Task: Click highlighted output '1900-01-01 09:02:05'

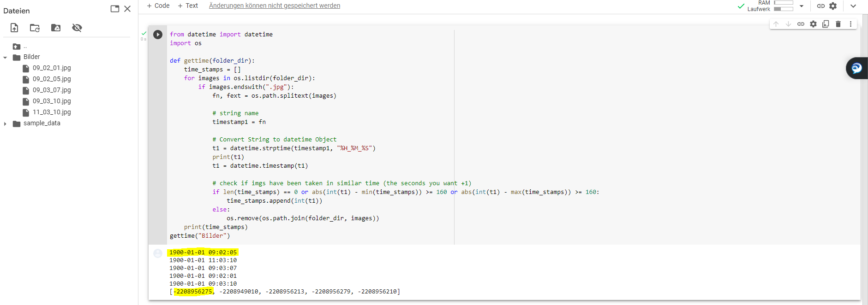Action: 203,252
